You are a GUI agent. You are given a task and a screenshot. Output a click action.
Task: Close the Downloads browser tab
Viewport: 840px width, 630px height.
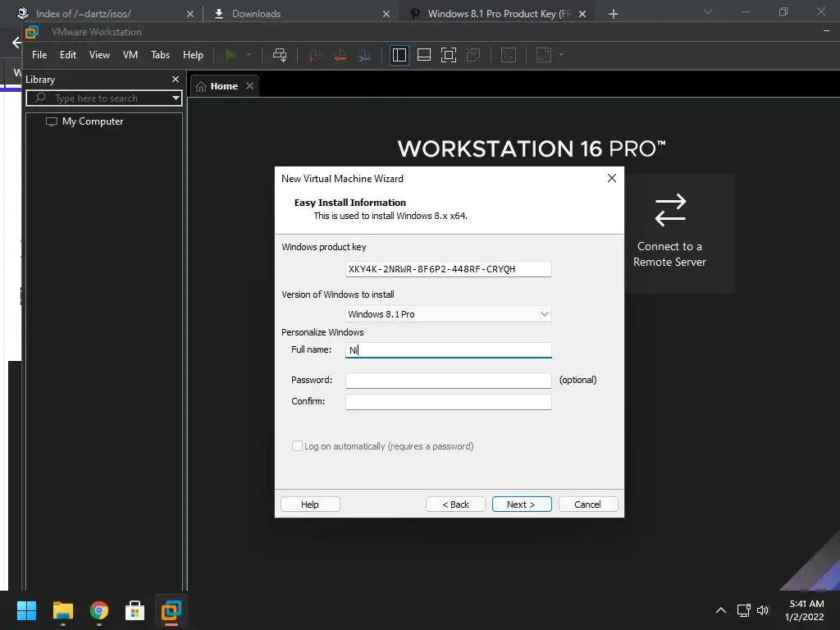(386, 14)
